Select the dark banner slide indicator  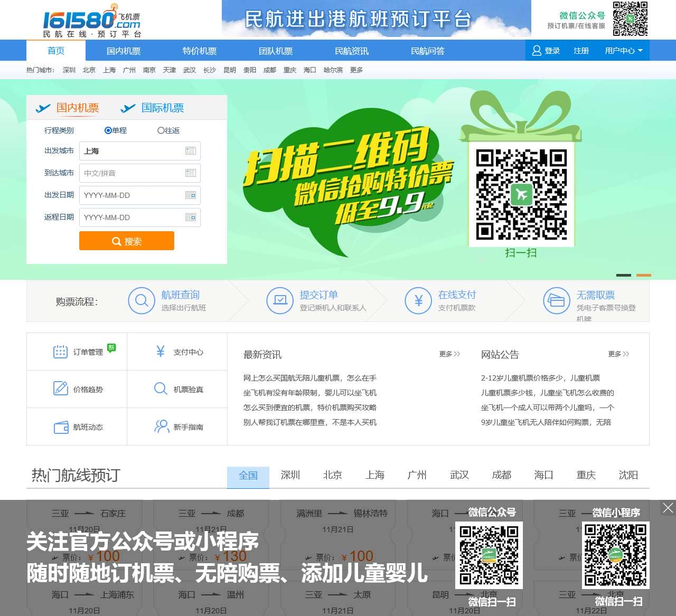click(624, 275)
